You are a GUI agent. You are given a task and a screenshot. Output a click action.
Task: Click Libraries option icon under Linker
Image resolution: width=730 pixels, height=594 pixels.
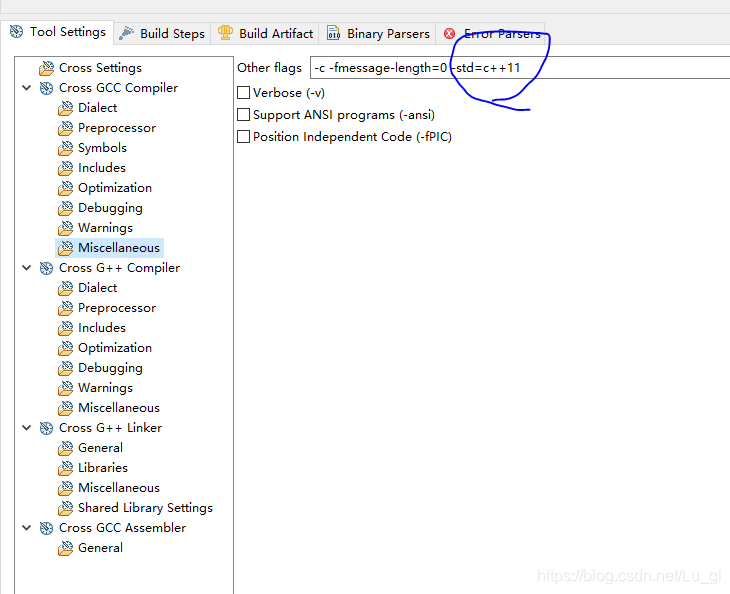(x=66, y=468)
